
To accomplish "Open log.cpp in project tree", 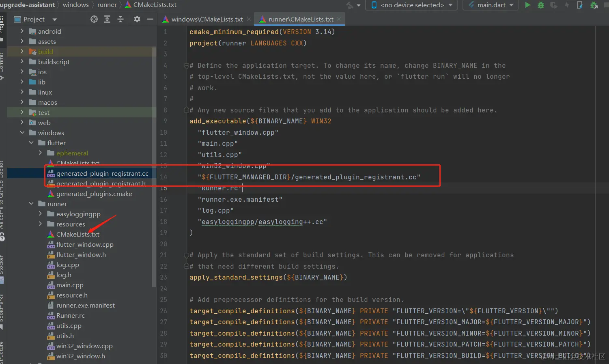I will click(x=68, y=265).
